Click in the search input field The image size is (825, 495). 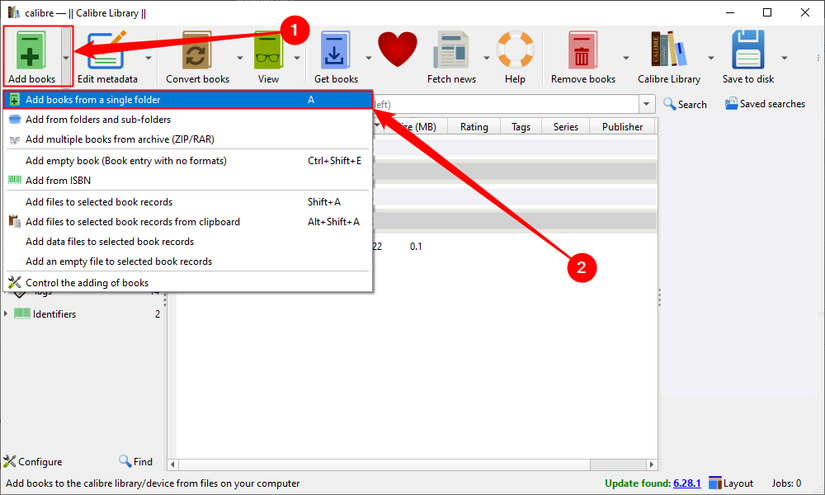(506, 104)
